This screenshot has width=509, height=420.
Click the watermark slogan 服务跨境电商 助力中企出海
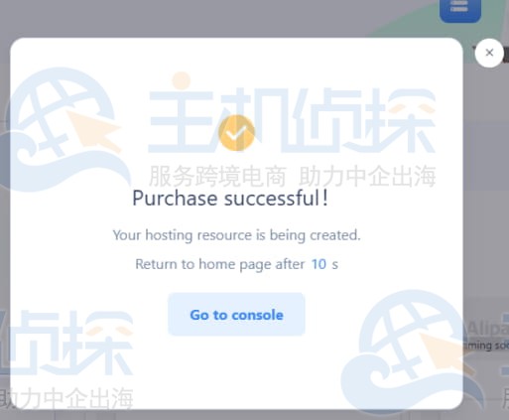click(x=292, y=177)
